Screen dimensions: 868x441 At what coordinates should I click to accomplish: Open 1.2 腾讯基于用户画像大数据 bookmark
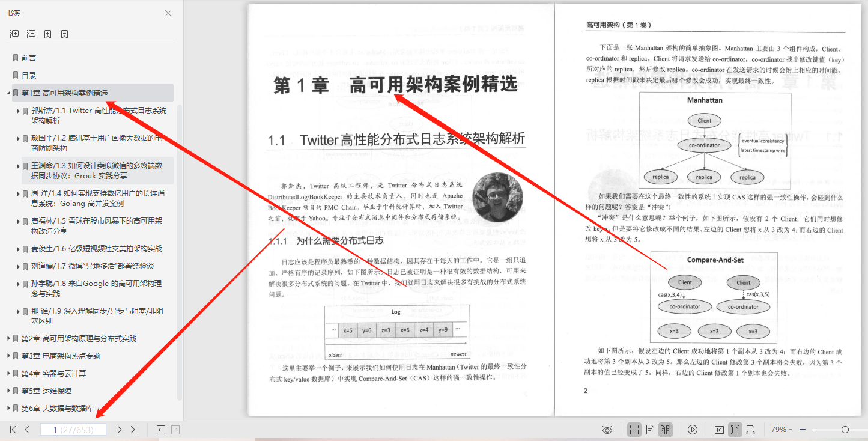click(97, 143)
